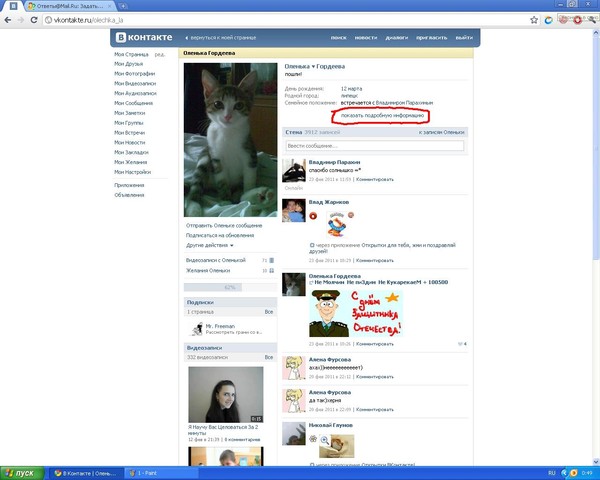Click the Mr. Freeman subscription icon
This screenshot has width=600, height=480.
pos(197,328)
